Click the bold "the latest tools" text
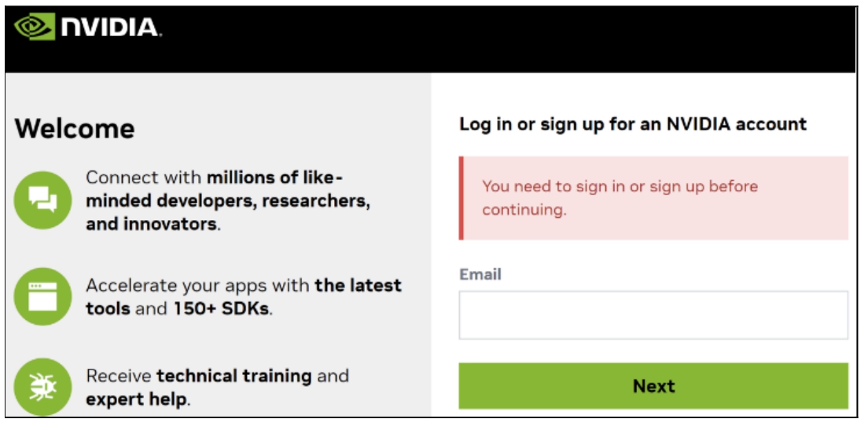This screenshot has width=868, height=430. coord(358,285)
